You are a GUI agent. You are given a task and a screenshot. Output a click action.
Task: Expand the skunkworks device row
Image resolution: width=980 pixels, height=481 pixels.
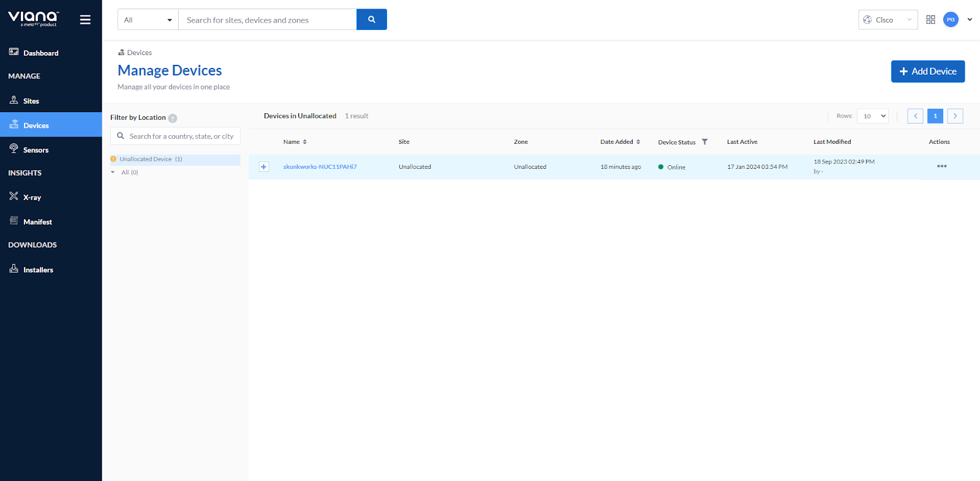[264, 167]
